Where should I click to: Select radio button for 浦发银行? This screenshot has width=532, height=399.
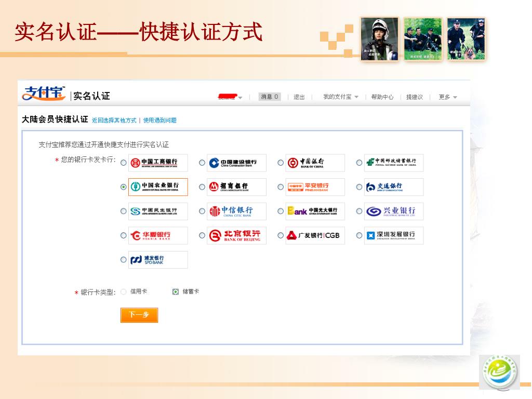click(124, 260)
